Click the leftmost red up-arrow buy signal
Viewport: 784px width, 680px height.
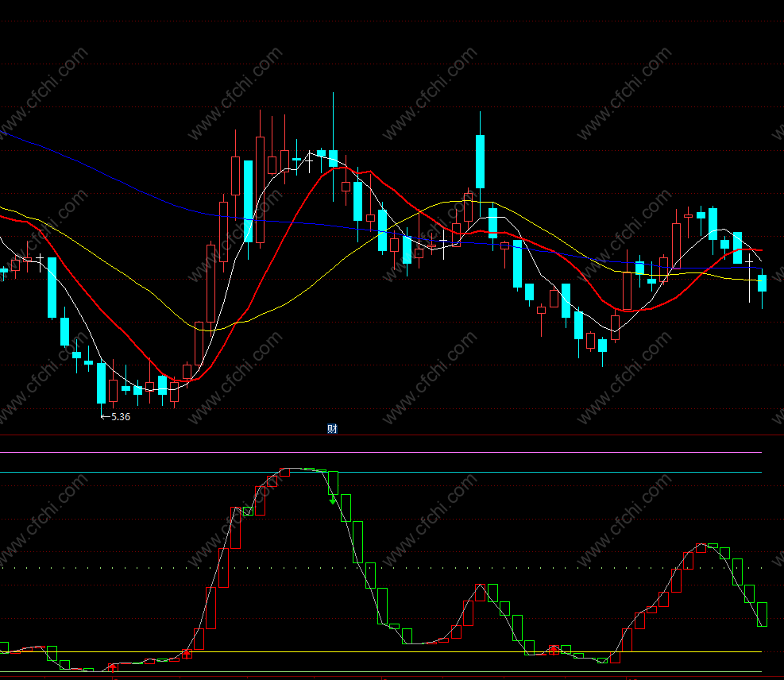click(x=113, y=667)
